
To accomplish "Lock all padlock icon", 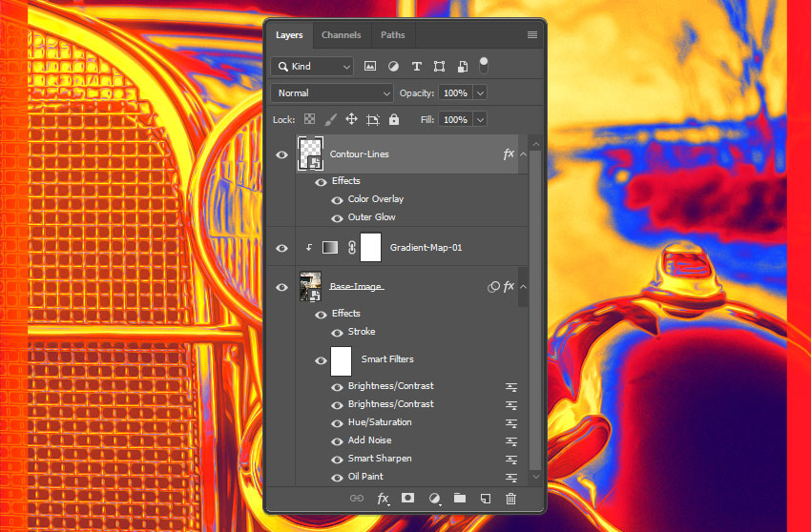I will 394,119.
